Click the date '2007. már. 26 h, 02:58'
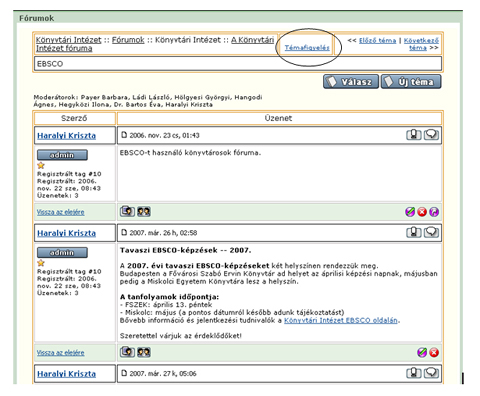480x396 pixels. point(163,233)
